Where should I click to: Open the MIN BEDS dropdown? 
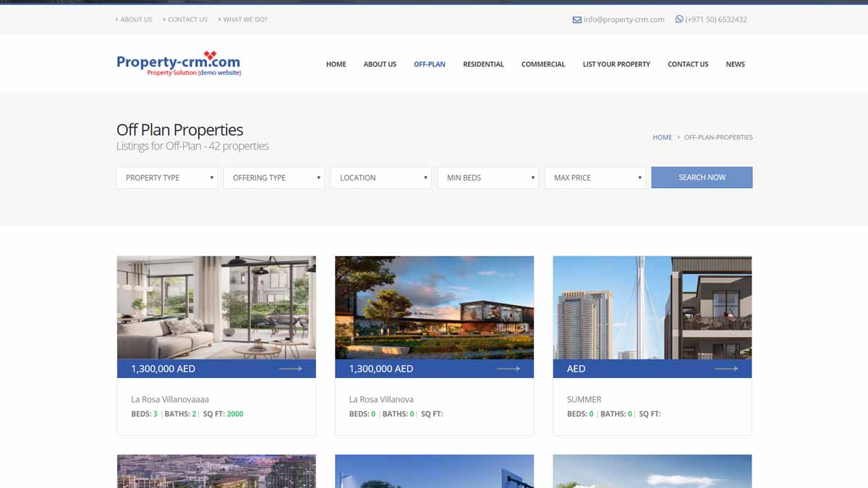(488, 178)
